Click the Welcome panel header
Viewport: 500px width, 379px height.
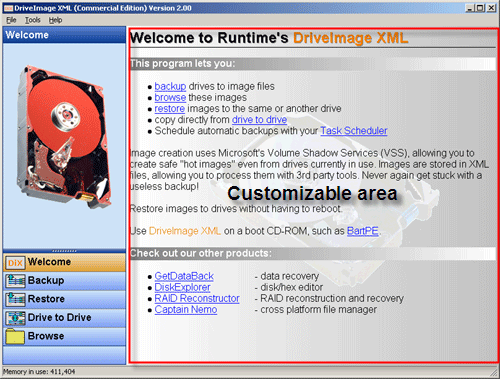click(64, 35)
